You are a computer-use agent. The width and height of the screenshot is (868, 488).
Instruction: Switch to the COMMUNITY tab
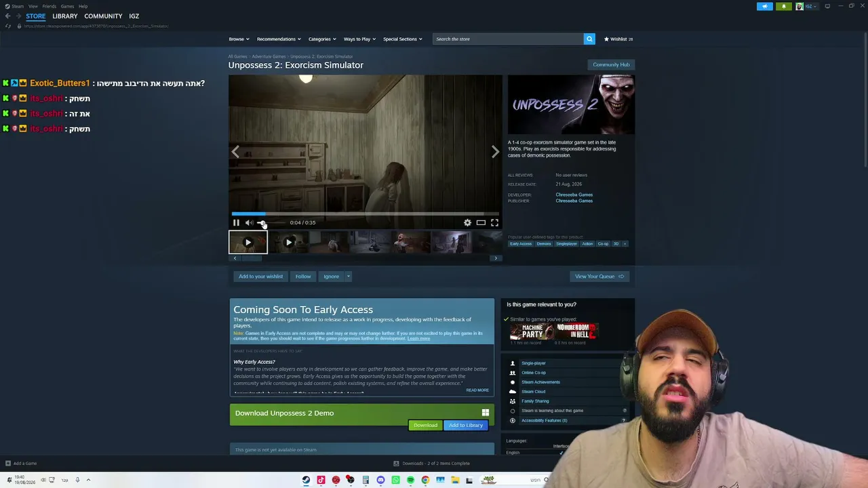coord(103,16)
